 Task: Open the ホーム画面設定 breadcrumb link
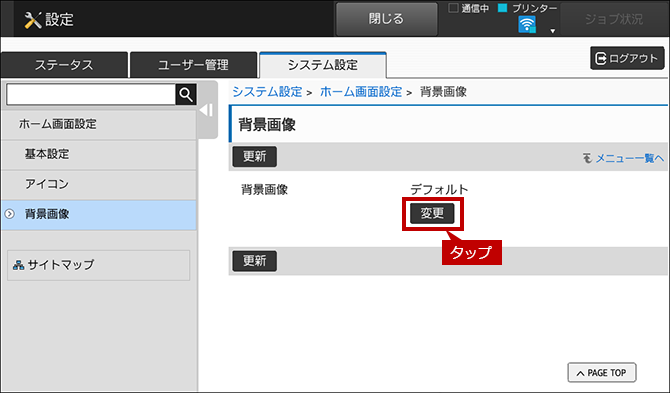pyautogui.click(x=361, y=92)
